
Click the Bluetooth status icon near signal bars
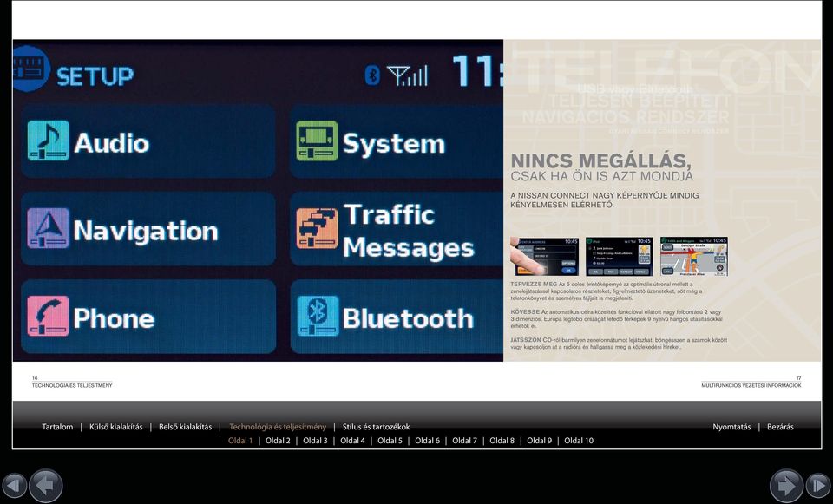point(372,75)
